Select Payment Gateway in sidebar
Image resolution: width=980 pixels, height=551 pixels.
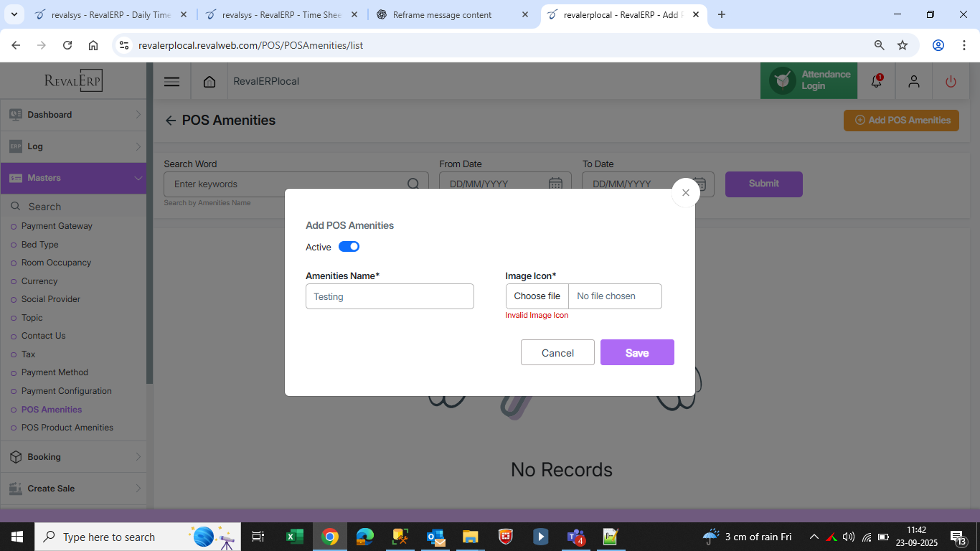point(57,226)
